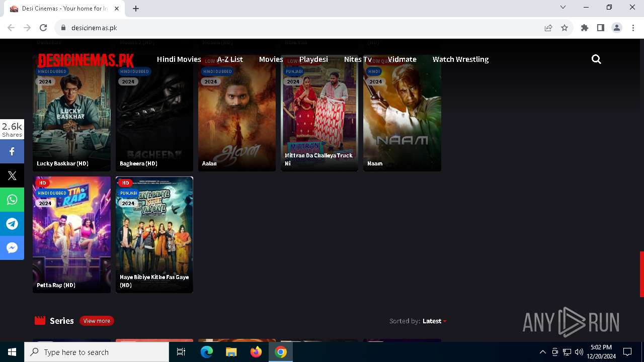Show hidden system tray icons
Image resolution: width=644 pixels, height=362 pixels.
(x=542, y=352)
